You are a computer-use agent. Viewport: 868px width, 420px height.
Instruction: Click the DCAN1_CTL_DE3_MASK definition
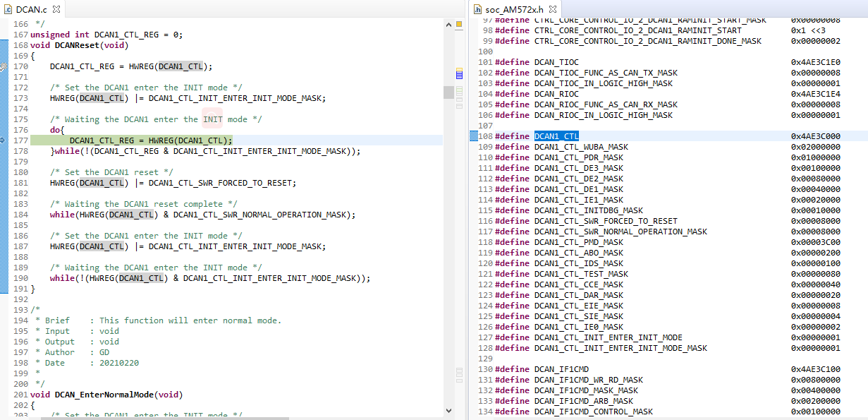pos(579,167)
